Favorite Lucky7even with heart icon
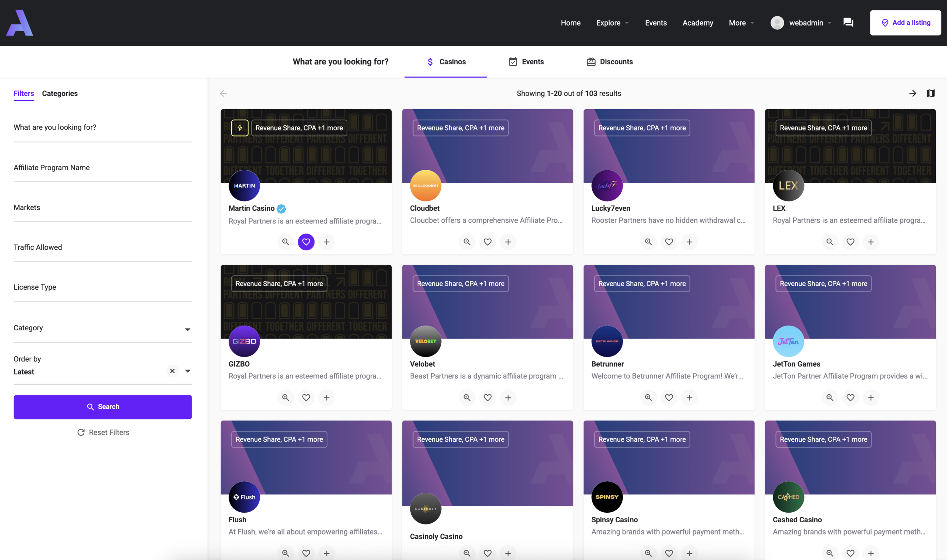 pos(669,242)
